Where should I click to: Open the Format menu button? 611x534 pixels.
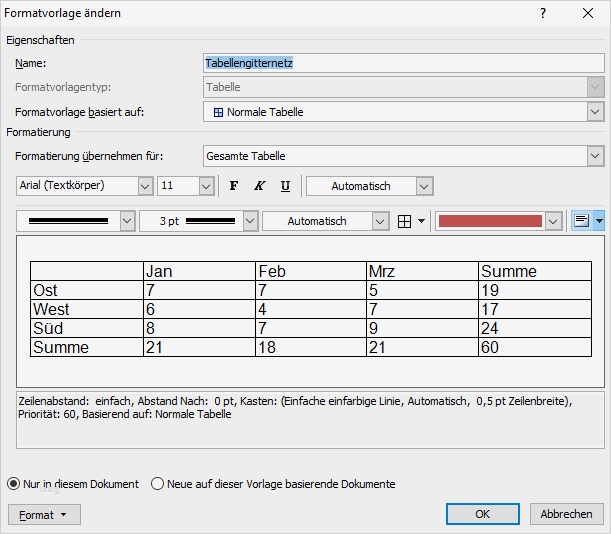[x=44, y=514]
